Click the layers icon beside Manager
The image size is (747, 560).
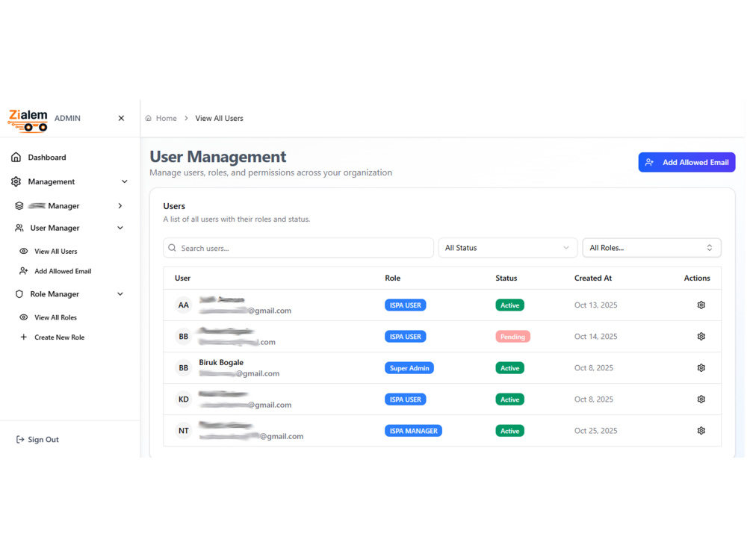19,206
